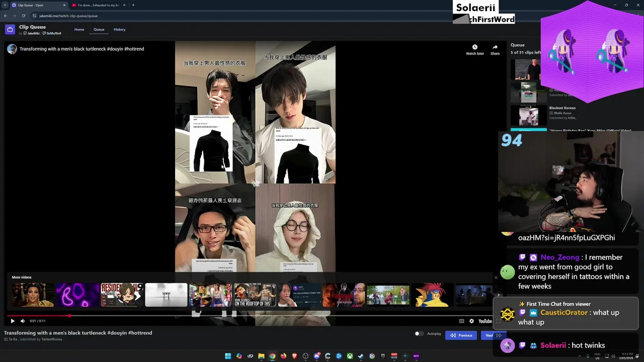644x362 pixels.
Task: Open the History nav tab
Action: (119, 30)
